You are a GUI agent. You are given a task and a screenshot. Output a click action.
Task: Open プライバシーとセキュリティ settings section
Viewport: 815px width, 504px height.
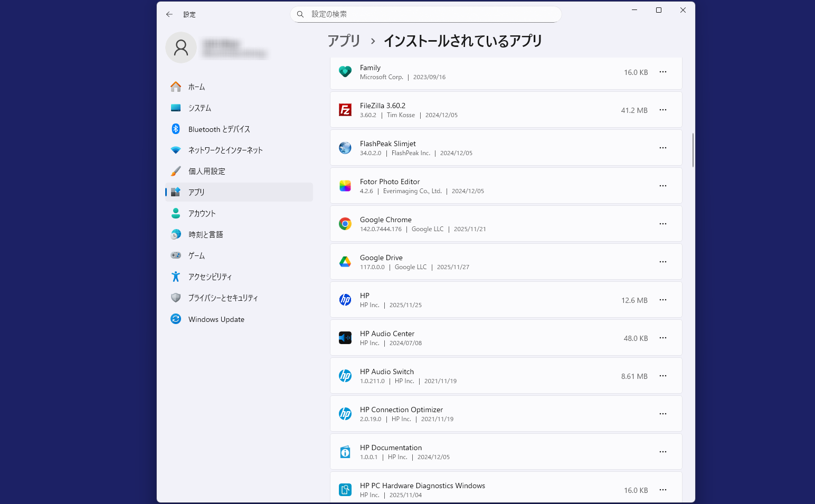[x=223, y=298]
